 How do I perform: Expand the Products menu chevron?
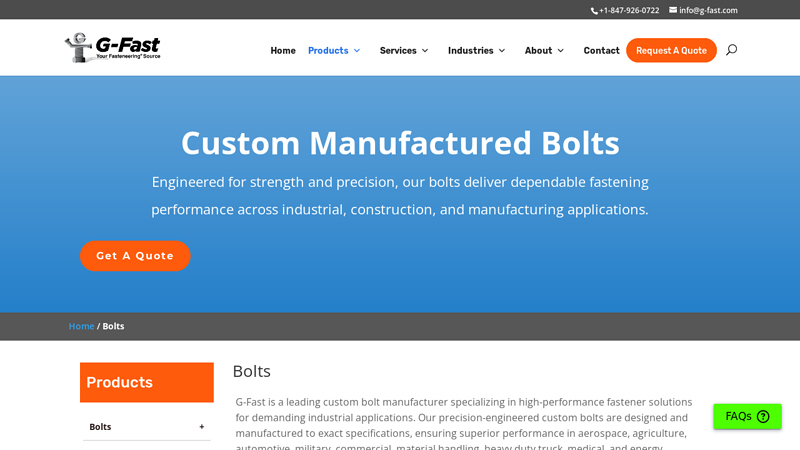(x=357, y=51)
